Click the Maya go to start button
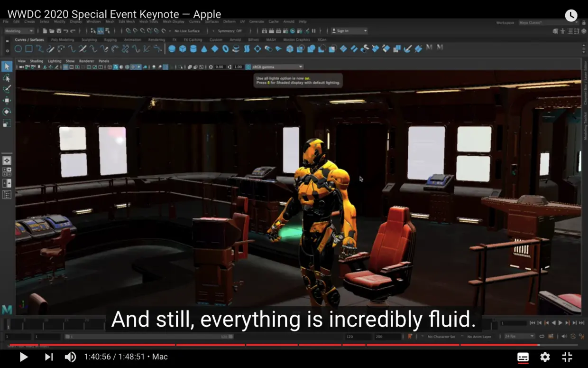Image resolution: width=588 pixels, height=368 pixels. click(532, 323)
